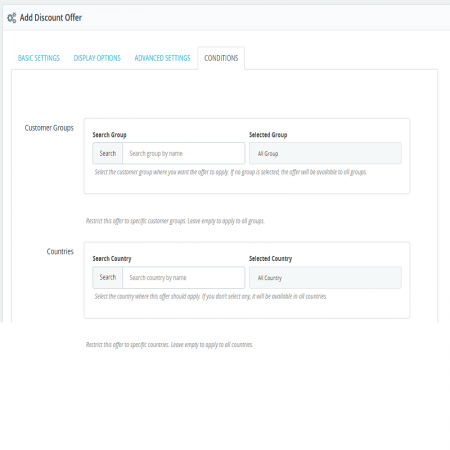Image resolution: width=450 pixels, height=450 pixels.
Task: Click the Countries label
Action: coord(60,252)
